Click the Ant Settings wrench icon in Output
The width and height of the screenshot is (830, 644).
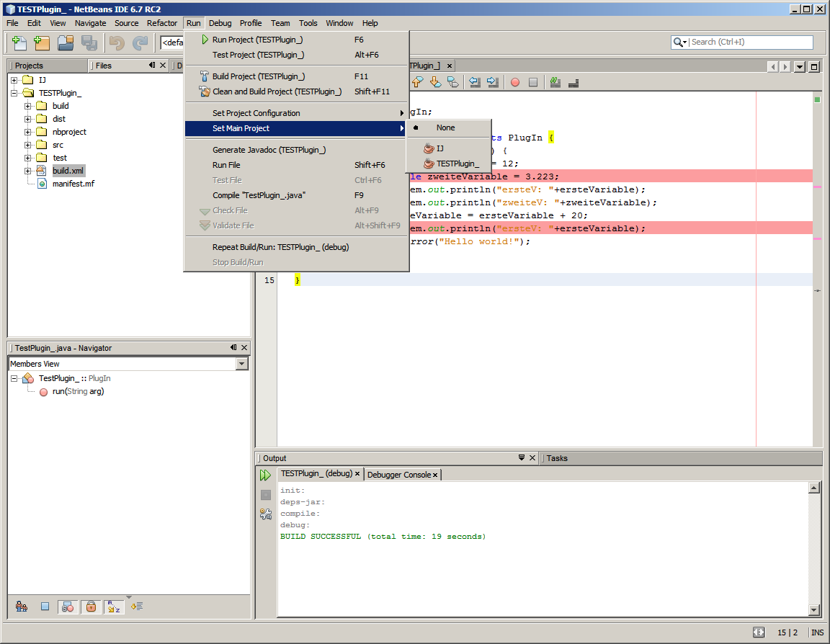click(x=266, y=514)
